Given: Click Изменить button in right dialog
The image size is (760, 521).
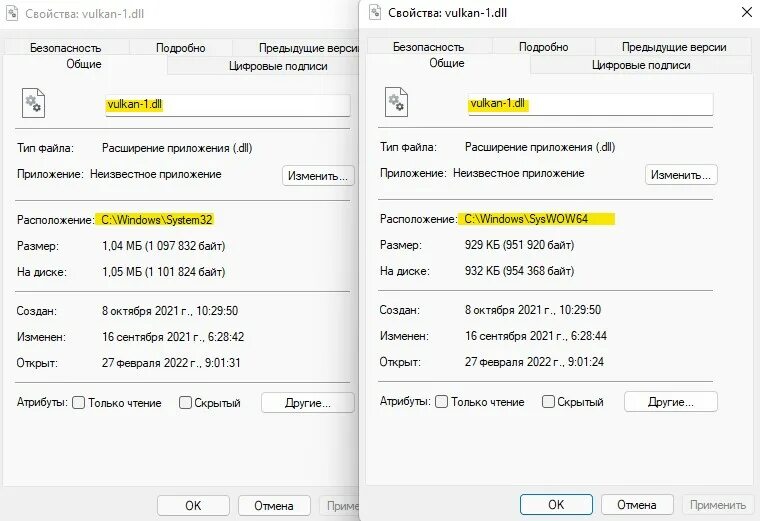Looking at the screenshot, I should point(681,175).
